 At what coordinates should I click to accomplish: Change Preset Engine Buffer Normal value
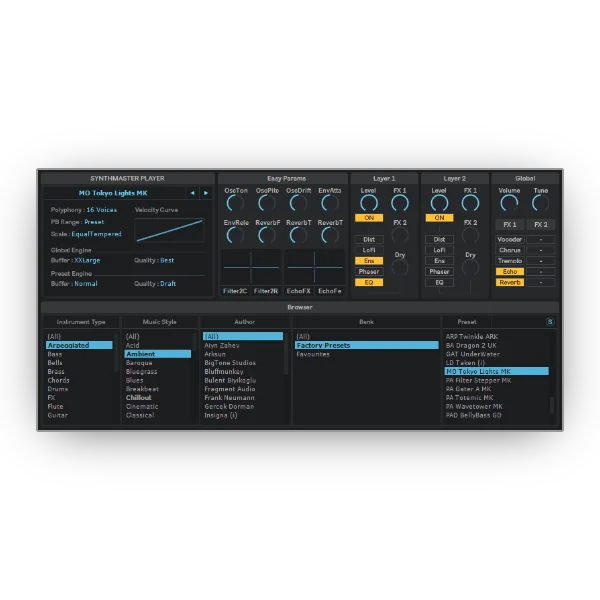coord(86,284)
